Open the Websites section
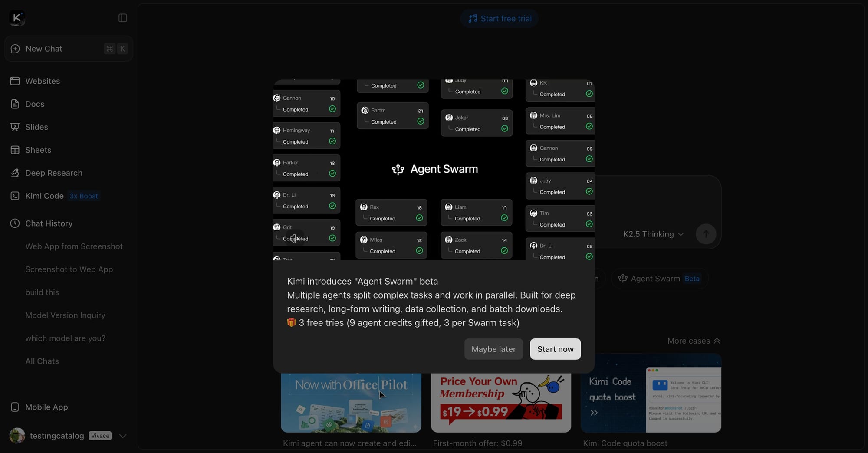The height and width of the screenshot is (453, 868). click(43, 81)
